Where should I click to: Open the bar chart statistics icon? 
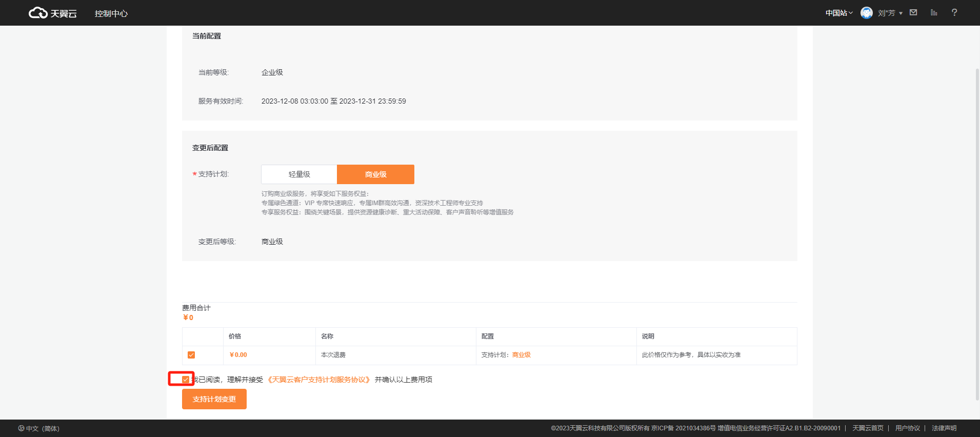[934, 12]
